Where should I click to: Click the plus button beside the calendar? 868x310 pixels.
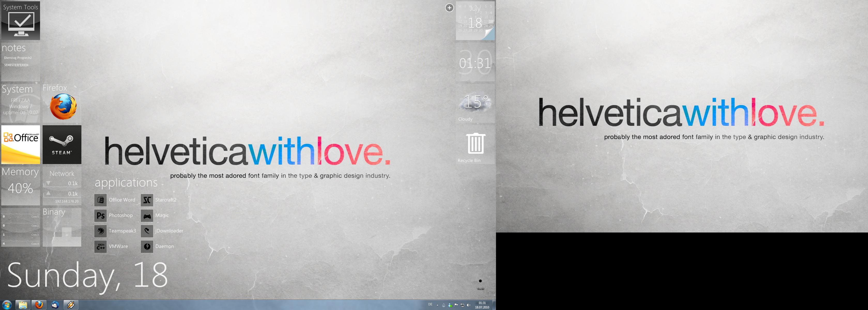[x=449, y=8]
